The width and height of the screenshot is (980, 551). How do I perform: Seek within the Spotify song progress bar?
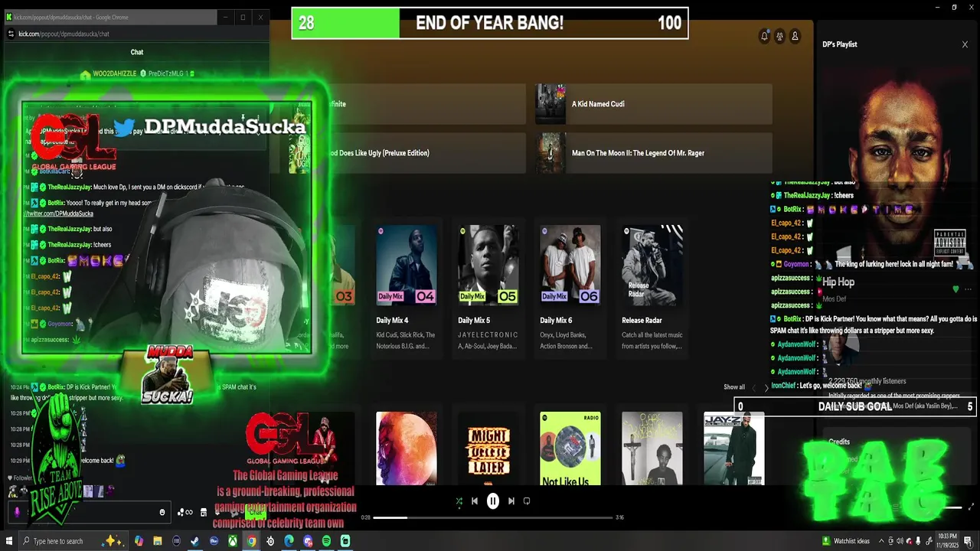click(x=493, y=517)
